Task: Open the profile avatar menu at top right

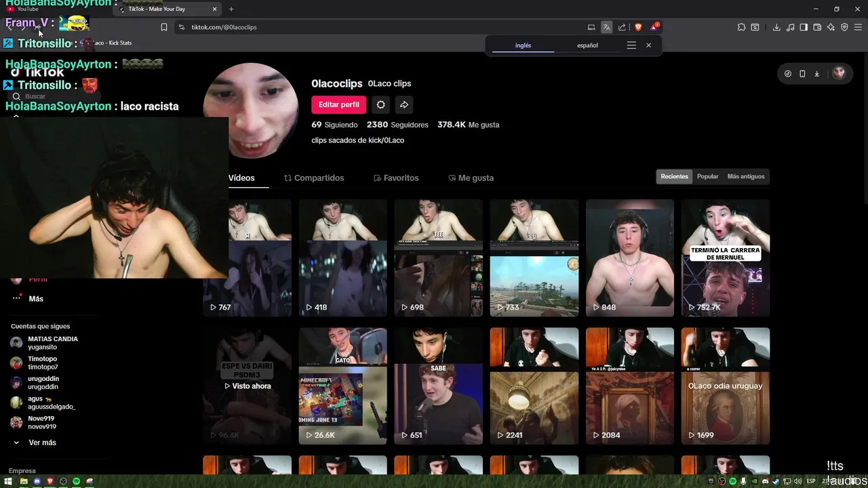Action: pos(839,73)
